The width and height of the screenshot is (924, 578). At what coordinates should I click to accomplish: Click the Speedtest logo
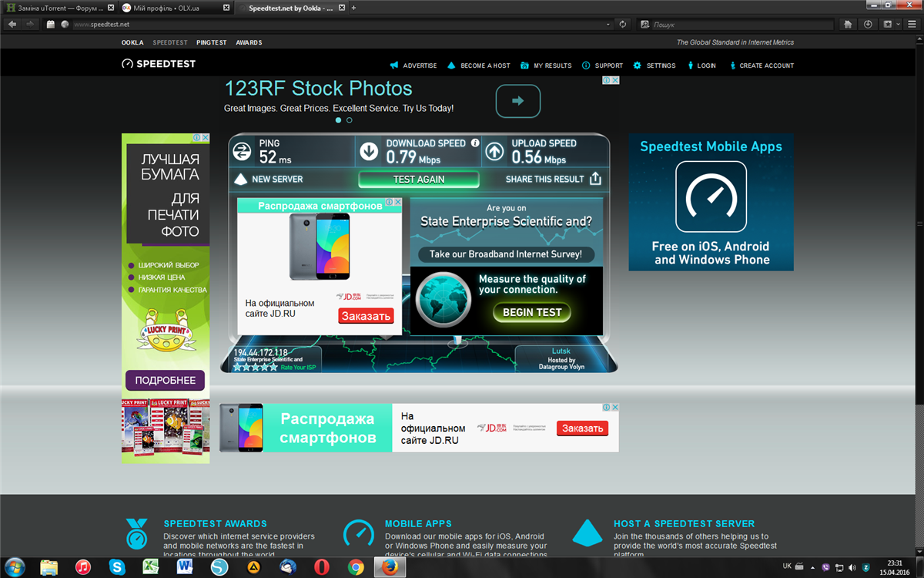click(159, 64)
